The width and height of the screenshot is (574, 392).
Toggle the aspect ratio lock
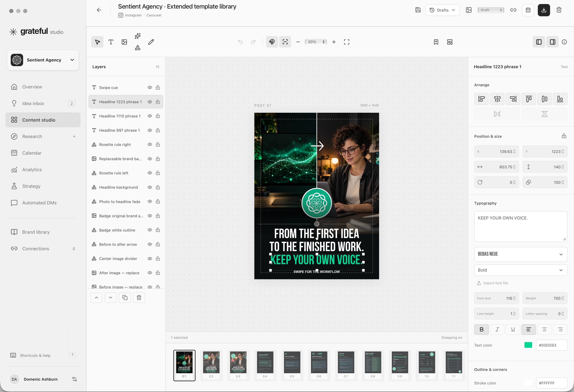click(564, 136)
